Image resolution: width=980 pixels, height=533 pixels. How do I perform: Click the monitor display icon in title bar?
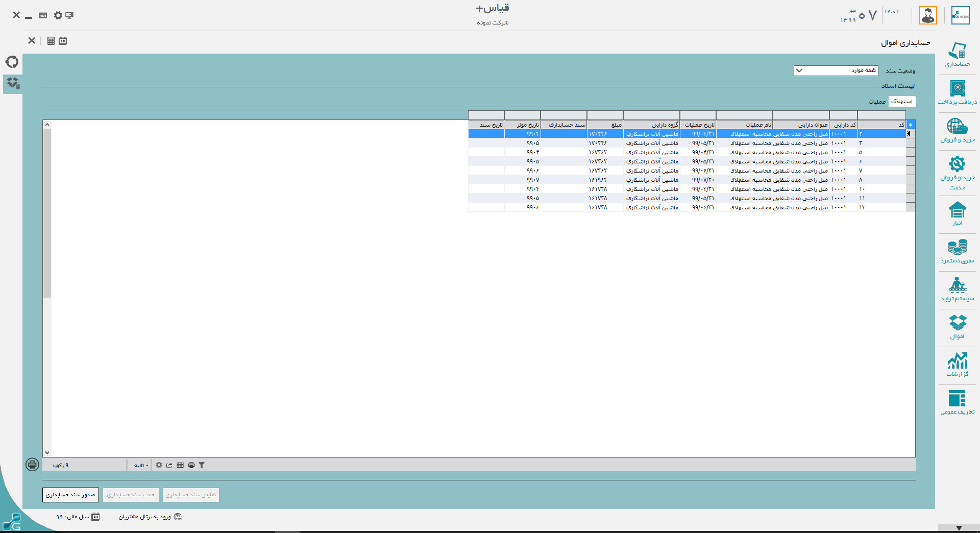point(69,15)
